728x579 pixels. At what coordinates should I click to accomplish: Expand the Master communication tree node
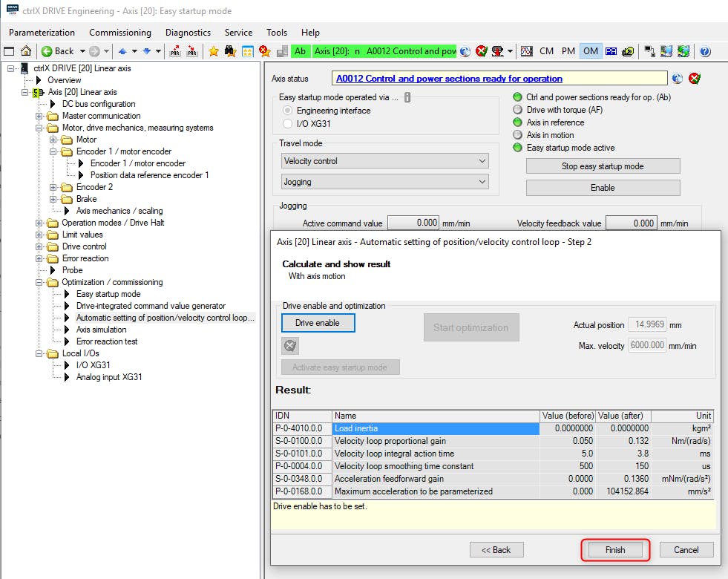[x=39, y=116]
